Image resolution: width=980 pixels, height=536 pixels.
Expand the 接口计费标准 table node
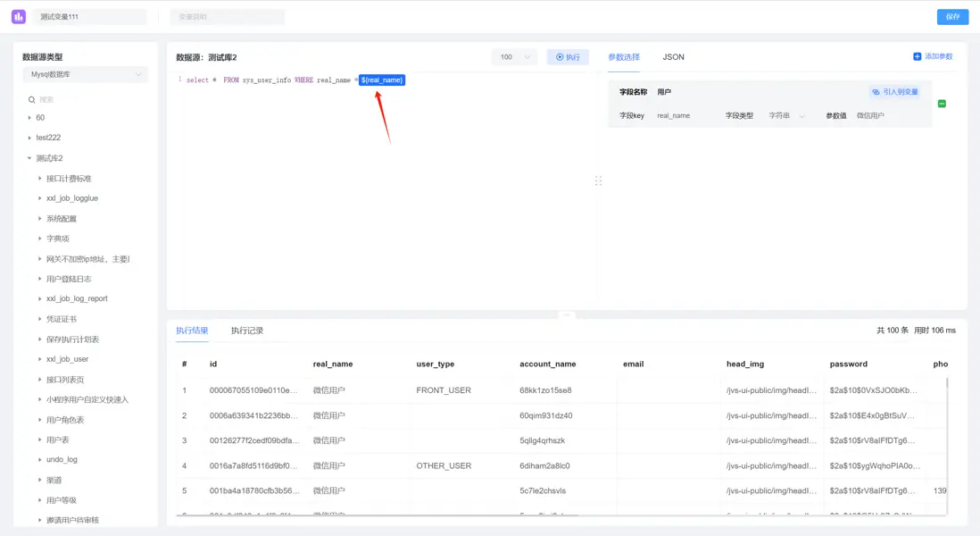pyautogui.click(x=40, y=179)
